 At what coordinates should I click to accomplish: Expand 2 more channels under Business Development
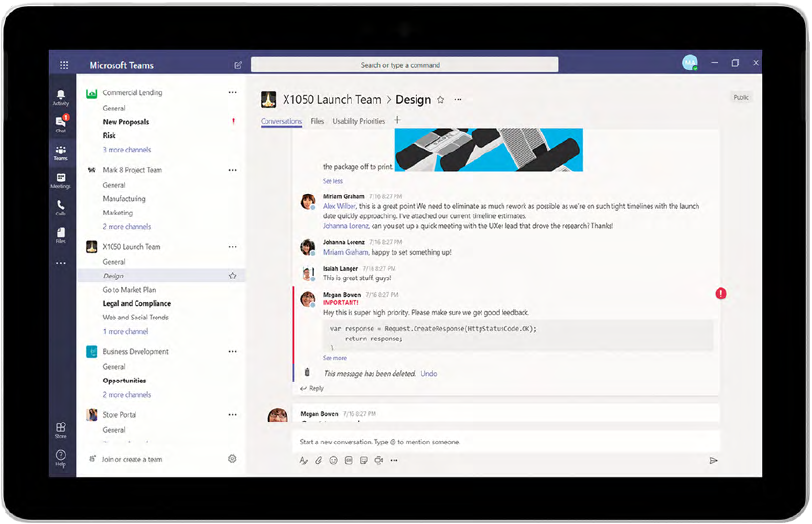point(127,394)
